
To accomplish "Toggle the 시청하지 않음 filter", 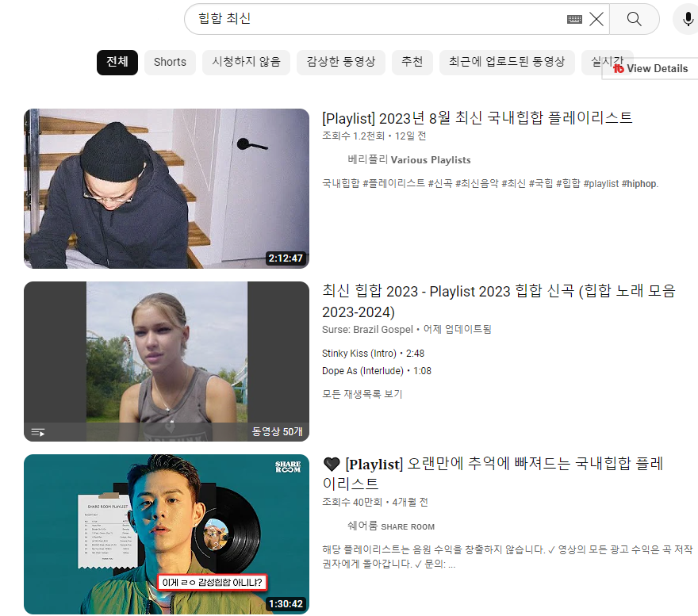I will [246, 62].
